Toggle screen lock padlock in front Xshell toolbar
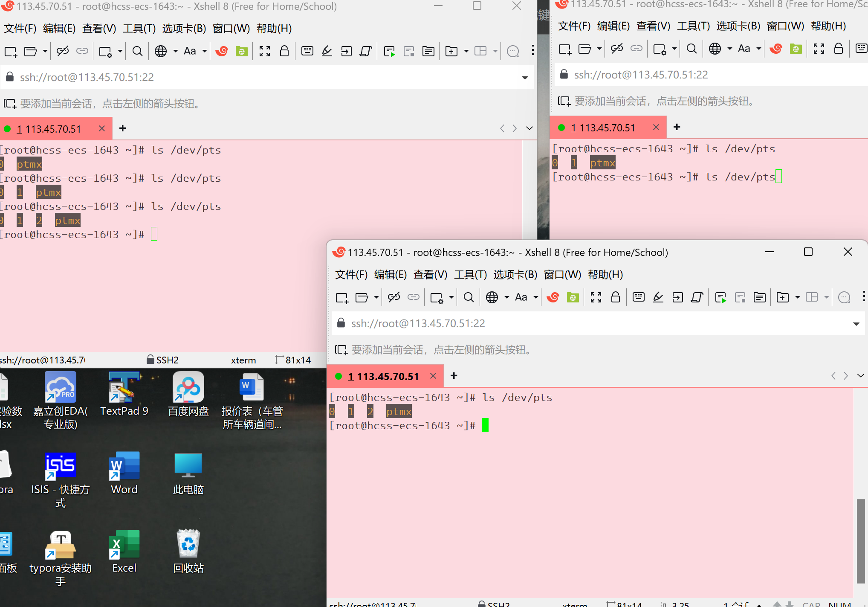The width and height of the screenshot is (868, 607). (615, 297)
